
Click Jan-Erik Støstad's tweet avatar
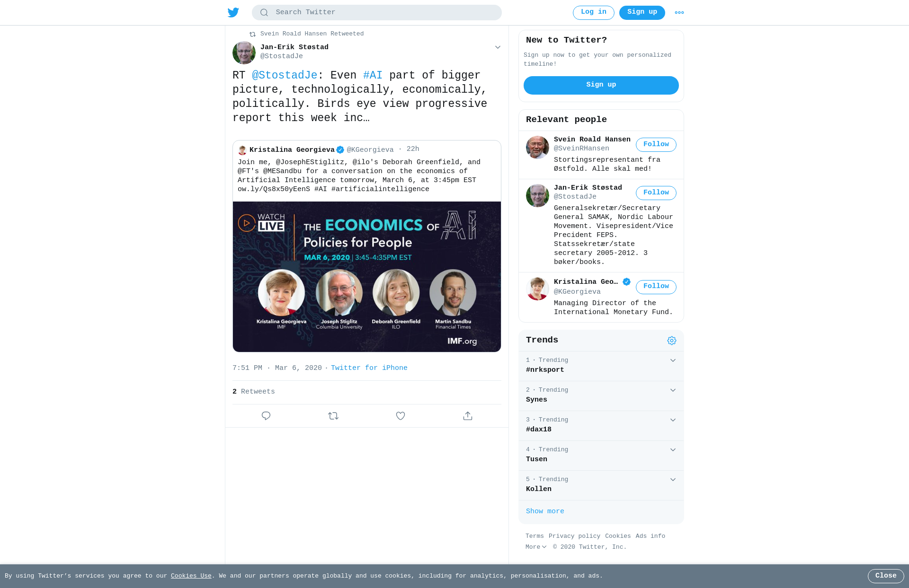pyautogui.click(x=244, y=53)
